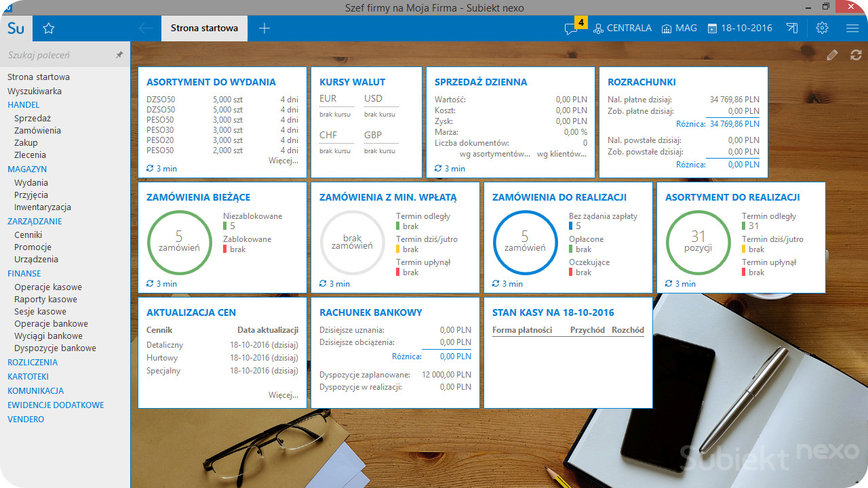Click the Su application logo button

point(16,28)
